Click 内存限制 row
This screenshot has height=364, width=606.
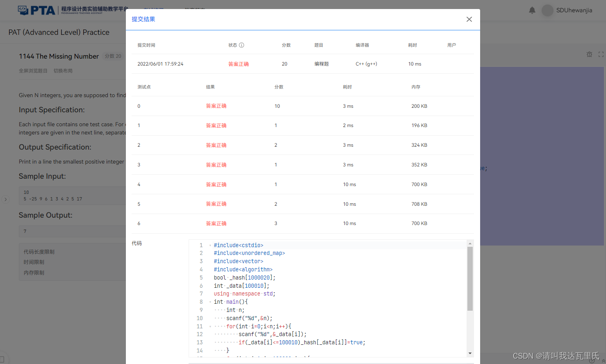click(x=34, y=273)
